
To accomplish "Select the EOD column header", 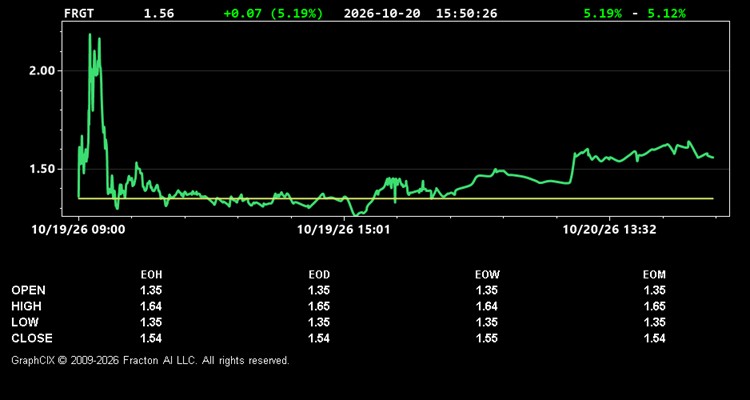I will coord(319,275).
